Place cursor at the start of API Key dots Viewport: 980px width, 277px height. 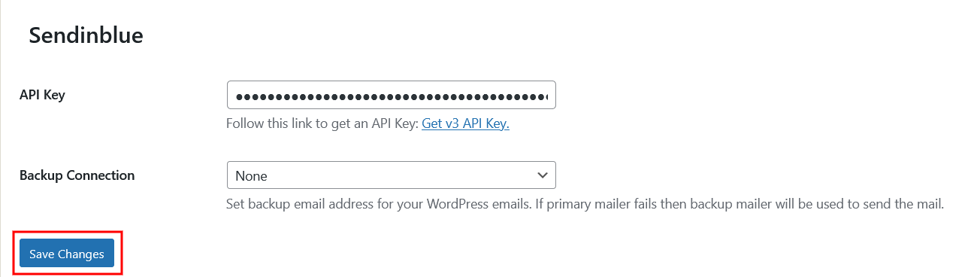click(236, 96)
